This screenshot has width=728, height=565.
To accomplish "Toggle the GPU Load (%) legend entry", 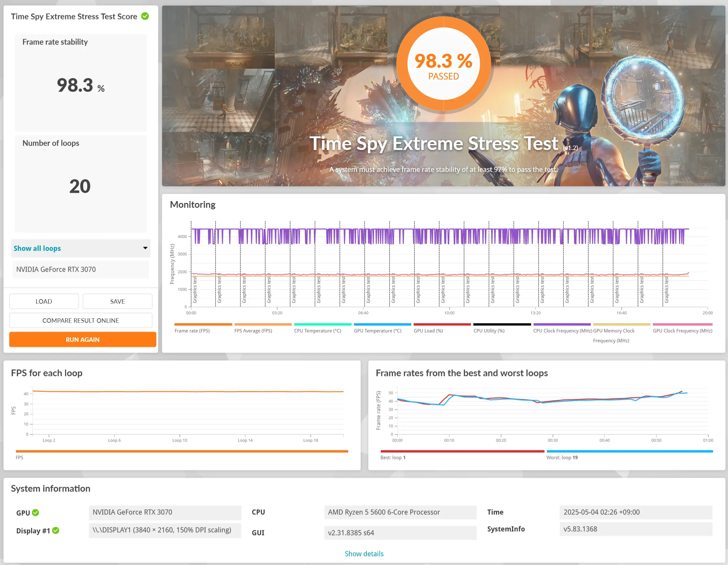I will (x=442, y=328).
